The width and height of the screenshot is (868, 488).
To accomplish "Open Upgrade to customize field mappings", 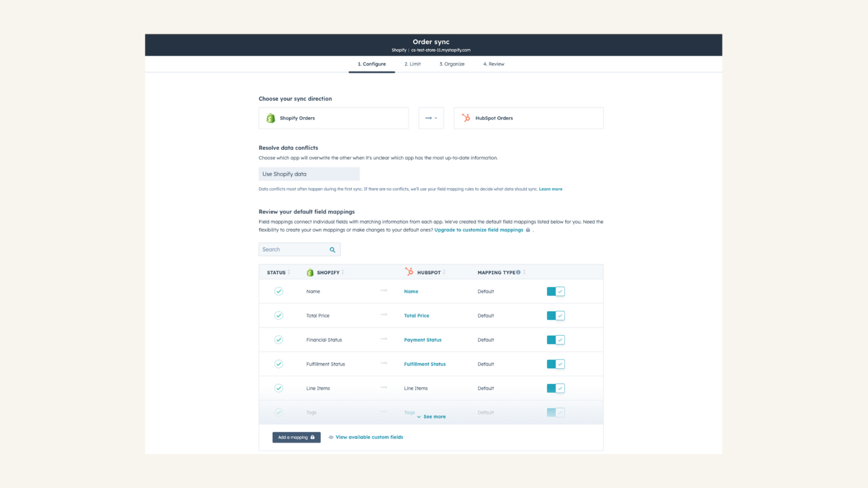I will (x=479, y=229).
